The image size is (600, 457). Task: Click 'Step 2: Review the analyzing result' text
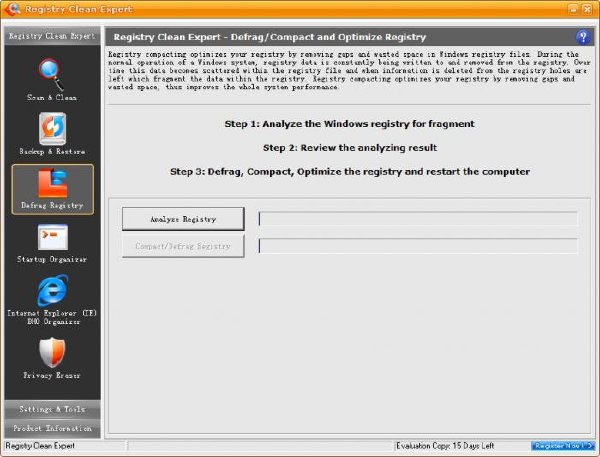click(350, 148)
